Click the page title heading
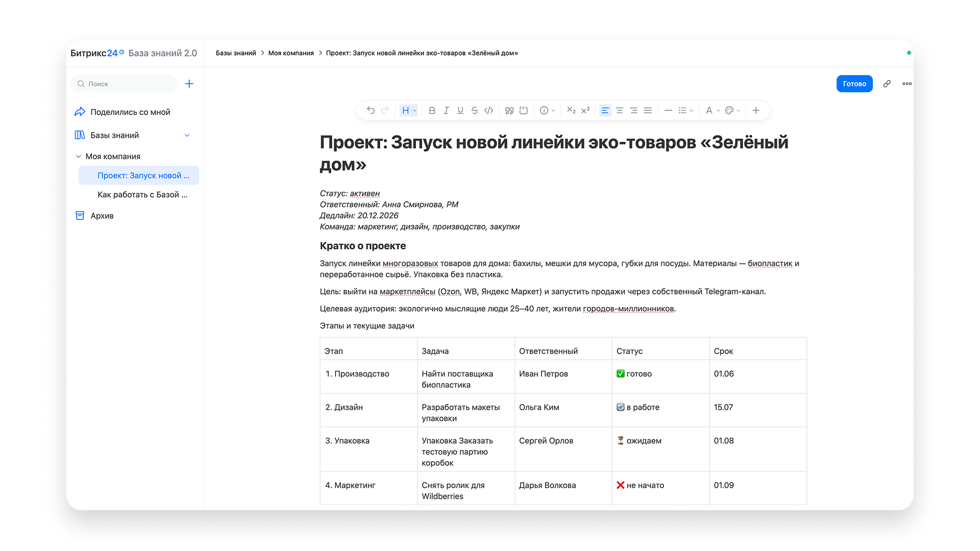The height and width of the screenshot is (551, 980). [554, 153]
